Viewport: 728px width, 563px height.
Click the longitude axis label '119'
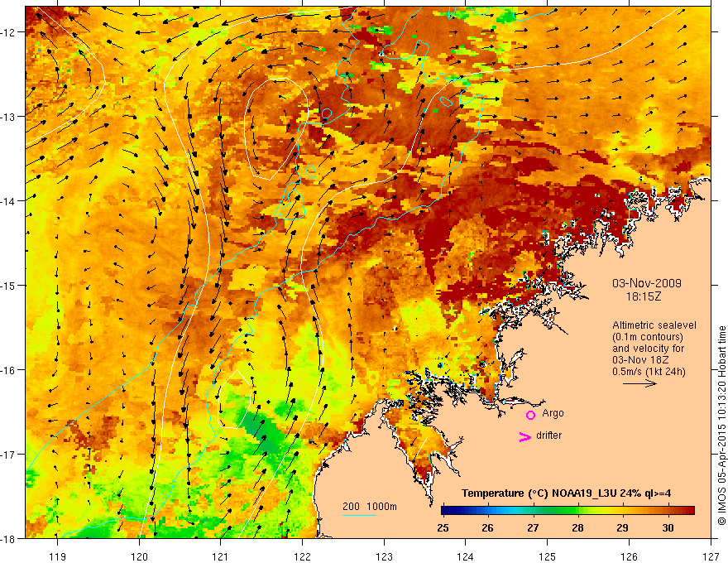click(x=58, y=556)
